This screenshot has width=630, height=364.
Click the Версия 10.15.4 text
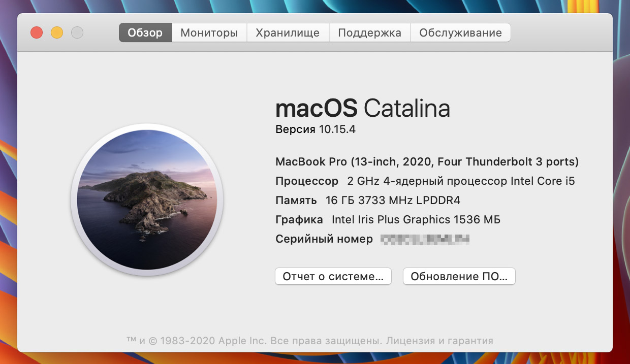(x=316, y=129)
